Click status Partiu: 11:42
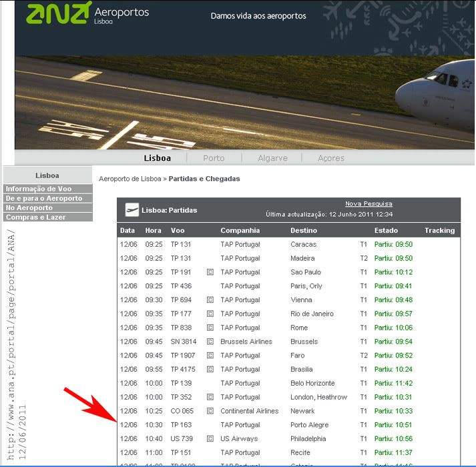This screenshot has height=467, width=476. (x=393, y=383)
